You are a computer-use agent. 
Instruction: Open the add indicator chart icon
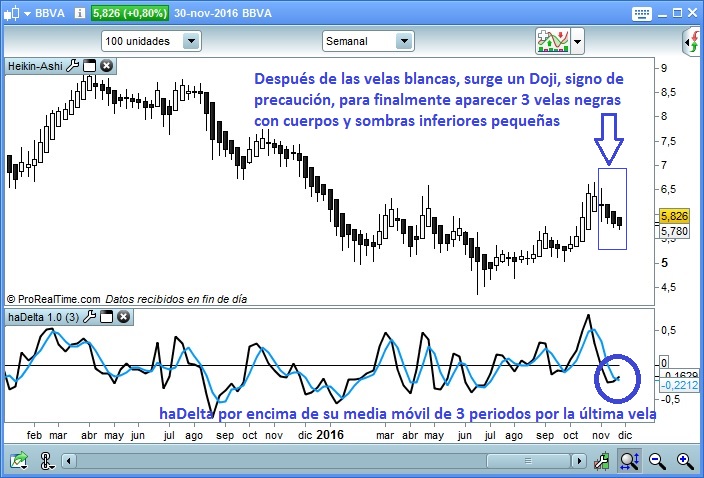[x=553, y=41]
